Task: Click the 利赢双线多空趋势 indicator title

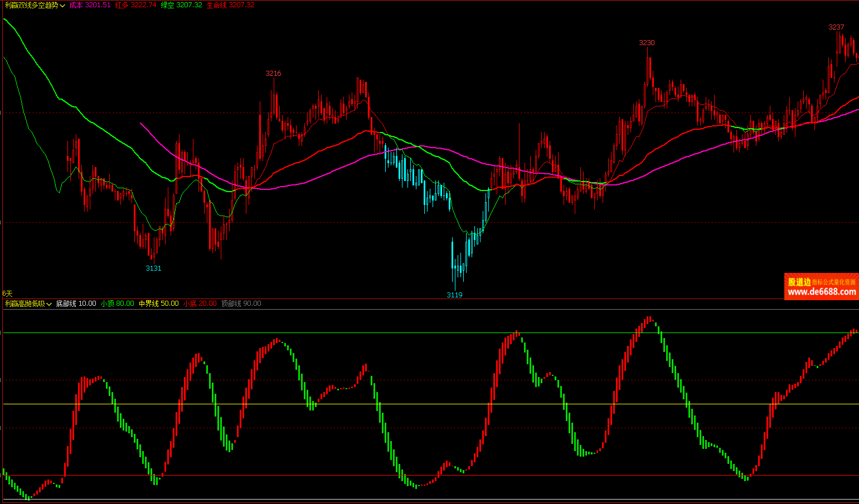Action: pos(31,5)
